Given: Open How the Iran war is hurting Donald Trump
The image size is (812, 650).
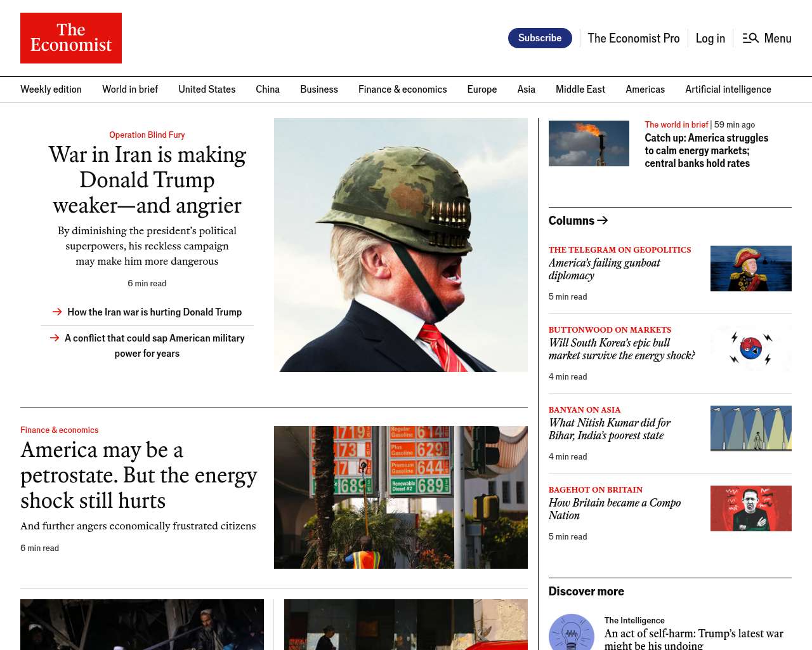Looking at the screenshot, I should pyautogui.click(x=155, y=312).
